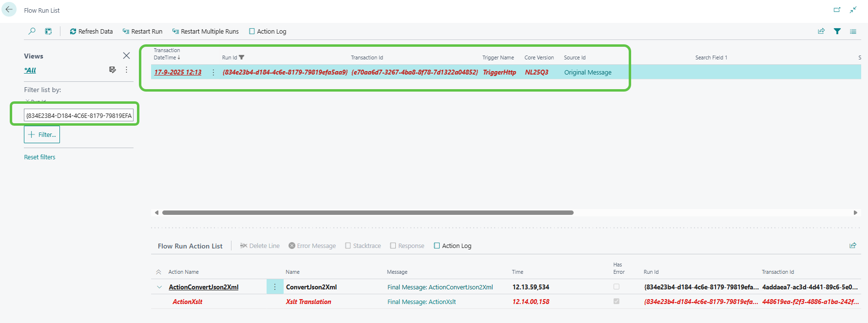Click the ConvertJson2Xml name cell
This screenshot has height=323, width=868.
311,287
